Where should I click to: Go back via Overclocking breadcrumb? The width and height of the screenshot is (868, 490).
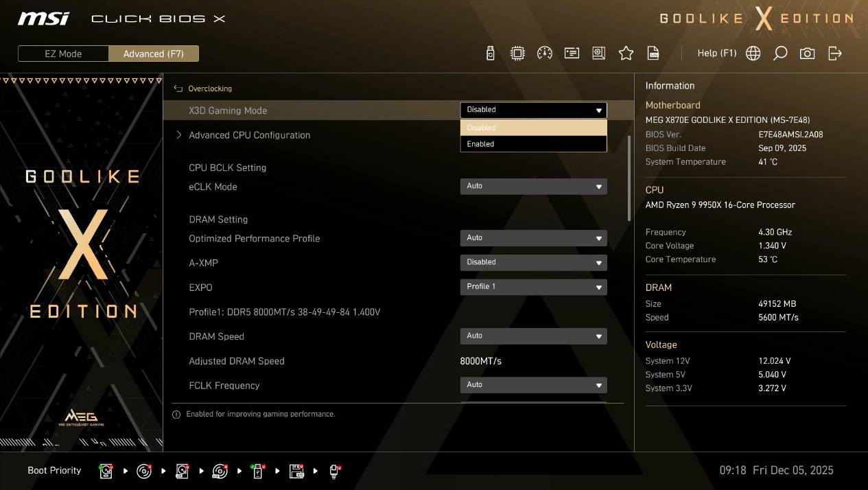[x=209, y=89]
